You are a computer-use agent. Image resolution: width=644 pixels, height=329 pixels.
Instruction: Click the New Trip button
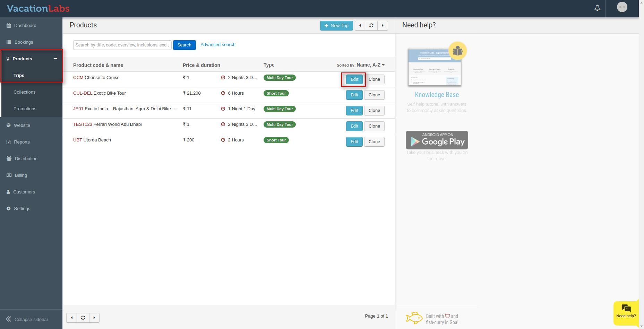(x=336, y=26)
